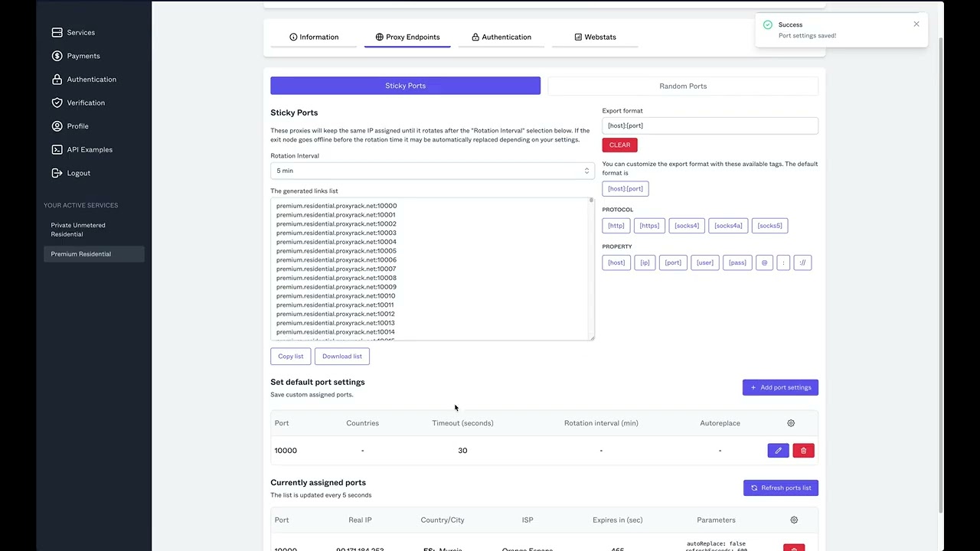Select line premium.residential.proxyrack.net:10000
This screenshot has height=551, width=980.
click(x=337, y=206)
